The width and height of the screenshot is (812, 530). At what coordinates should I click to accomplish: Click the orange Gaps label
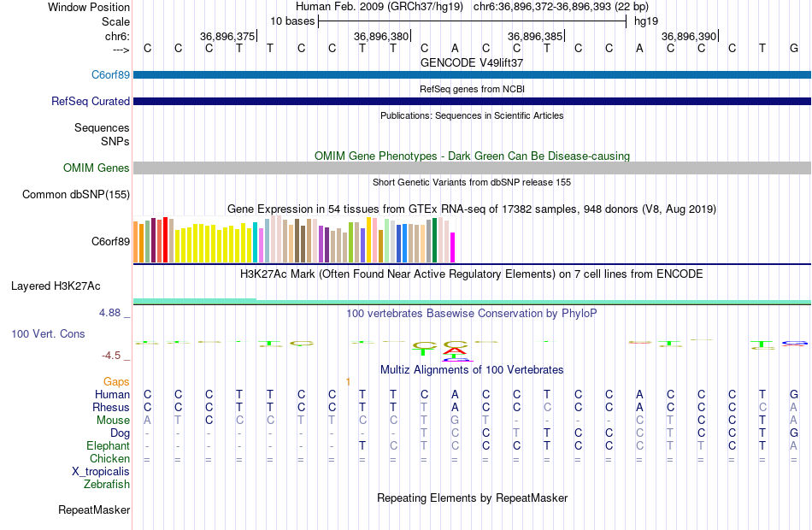[116, 381]
